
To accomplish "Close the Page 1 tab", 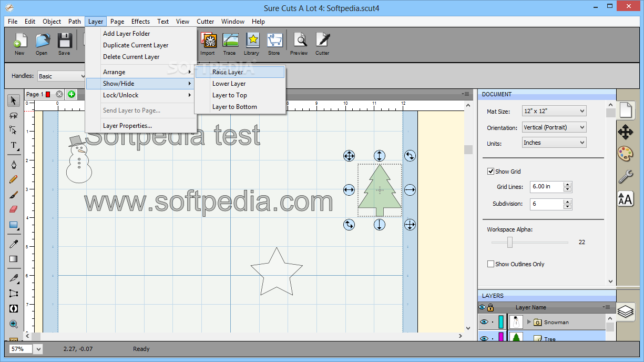I will 59,94.
